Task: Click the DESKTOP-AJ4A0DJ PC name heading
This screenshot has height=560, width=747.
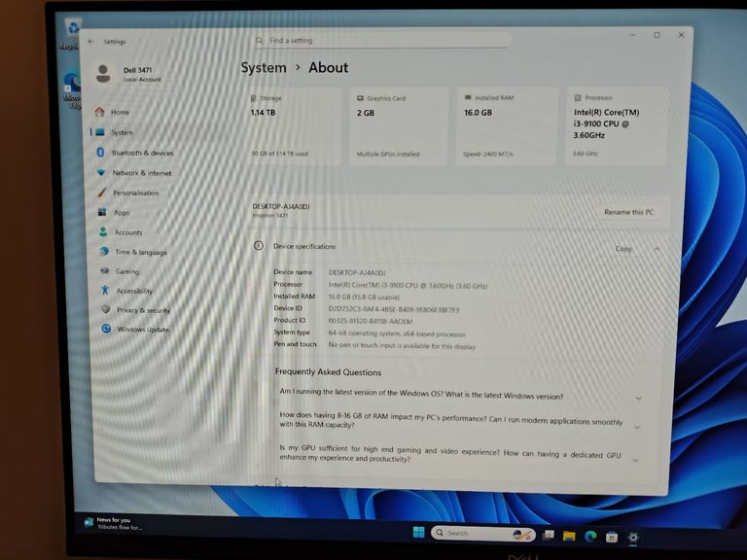Action: pyautogui.click(x=281, y=206)
